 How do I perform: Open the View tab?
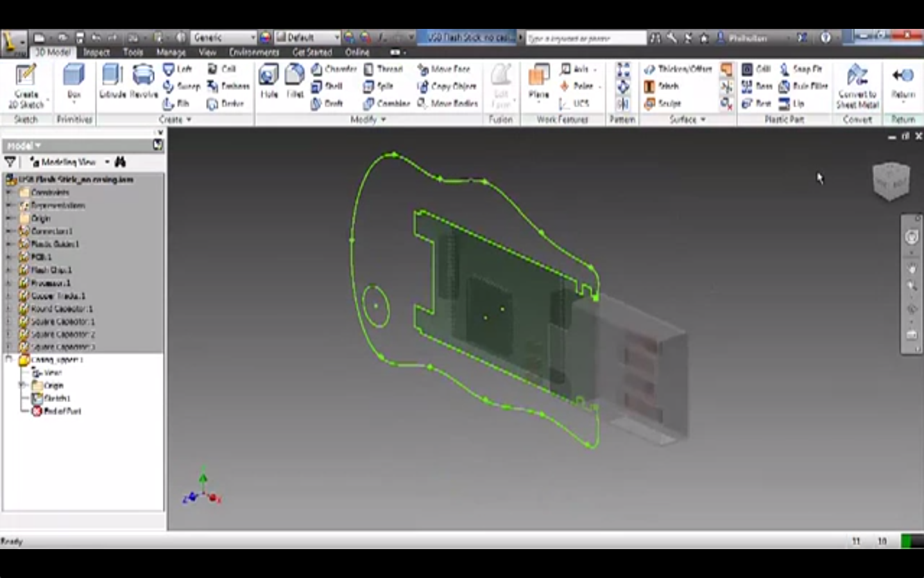pos(207,52)
